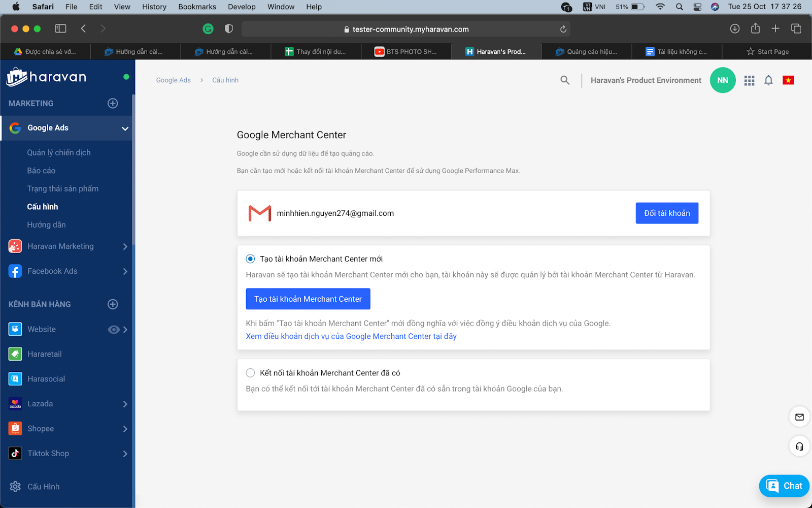
Task: Switch to the BTS PHOTO SH browser tab
Action: [406, 52]
